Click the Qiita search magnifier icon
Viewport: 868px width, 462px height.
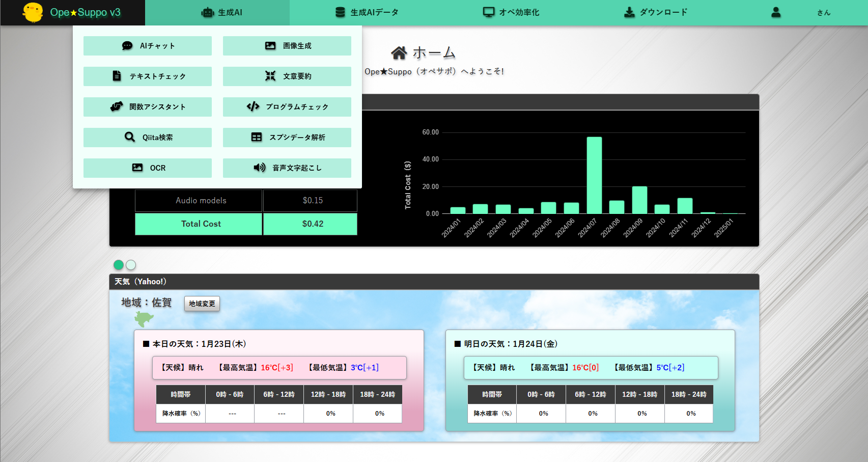130,137
